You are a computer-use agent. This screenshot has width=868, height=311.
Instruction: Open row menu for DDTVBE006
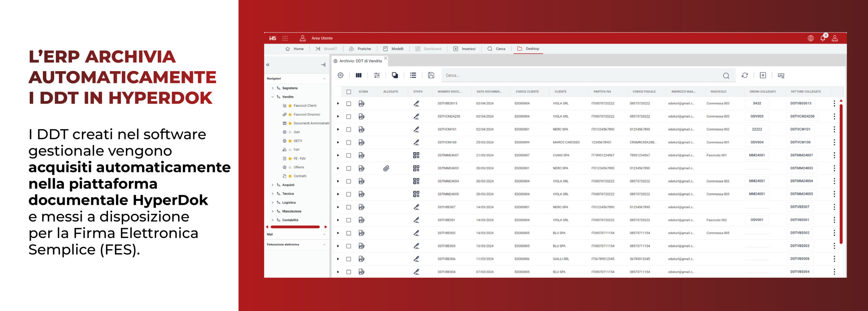(834, 259)
